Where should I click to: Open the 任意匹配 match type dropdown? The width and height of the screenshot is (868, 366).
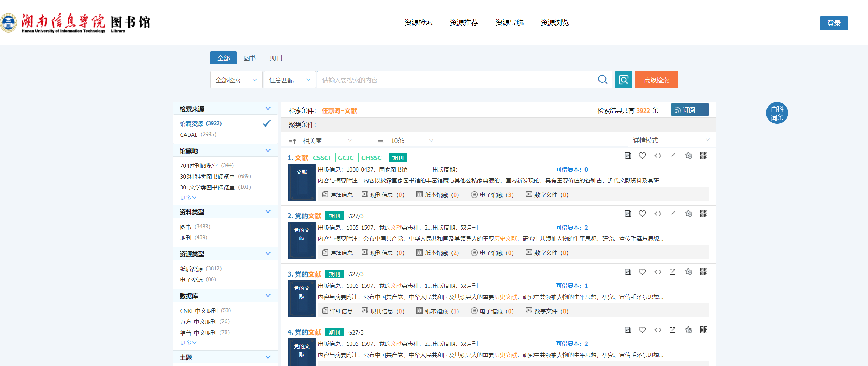point(289,80)
